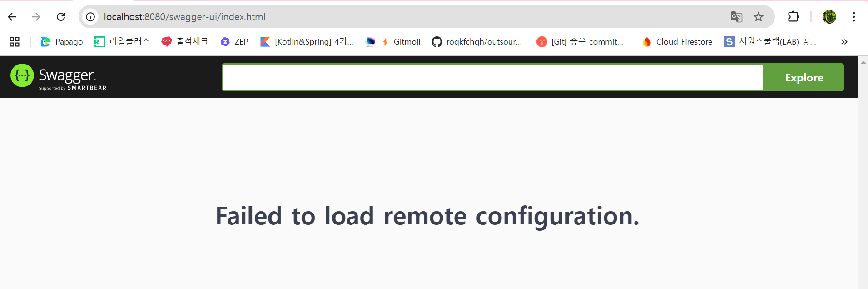Click the browser back arrow
868x289 pixels.
click(x=12, y=17)
